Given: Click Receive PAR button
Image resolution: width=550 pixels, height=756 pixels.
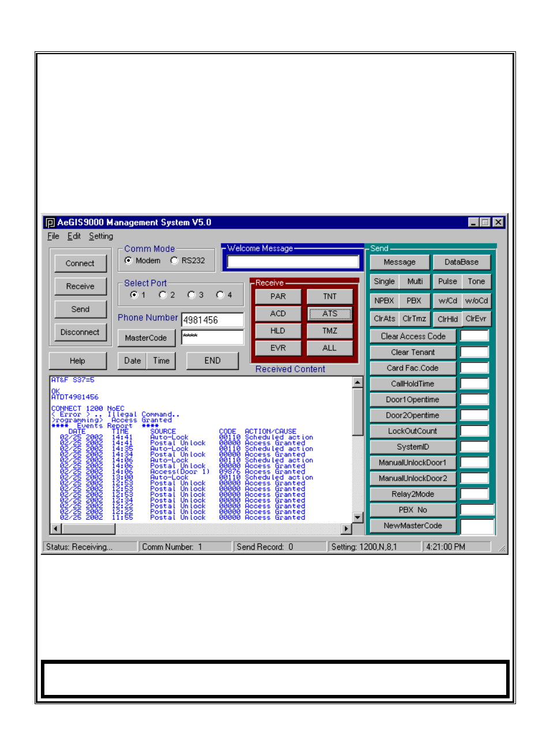Looking at the screenshot, I should pos(278,297).
